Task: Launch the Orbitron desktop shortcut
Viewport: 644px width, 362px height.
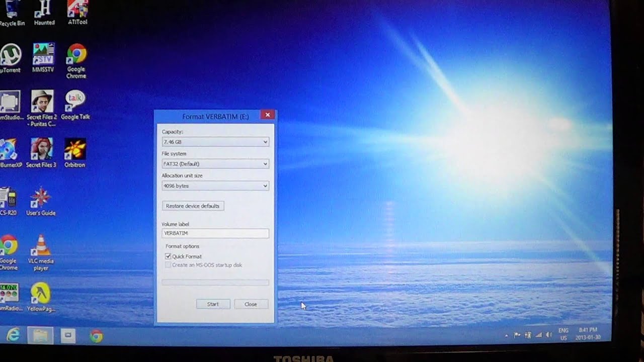Action: click(75, 153)
